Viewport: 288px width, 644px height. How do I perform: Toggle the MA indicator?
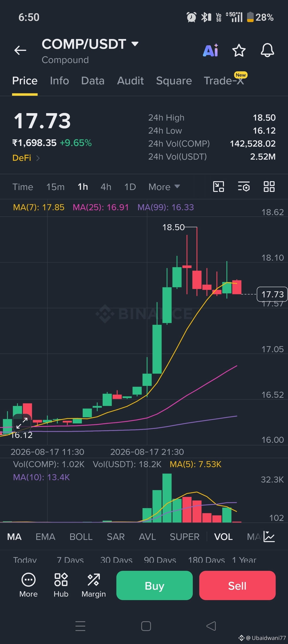[14, 537]
